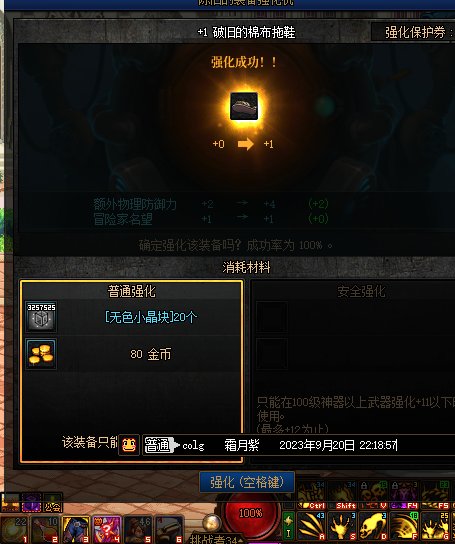Viewport: 455px width, 544px height.
Task: Select the 普通强化 normal reinforcement panel
Action: [132, 372]
